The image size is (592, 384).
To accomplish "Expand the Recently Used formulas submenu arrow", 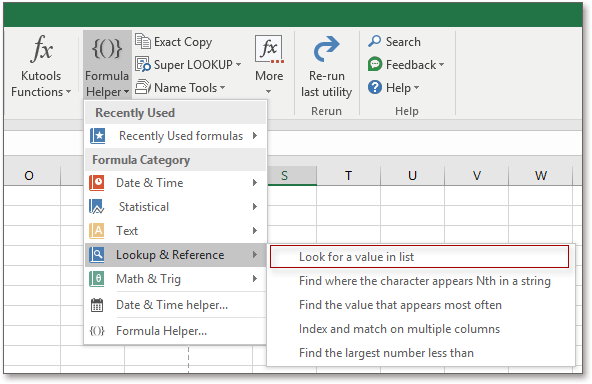I will 255,136.
